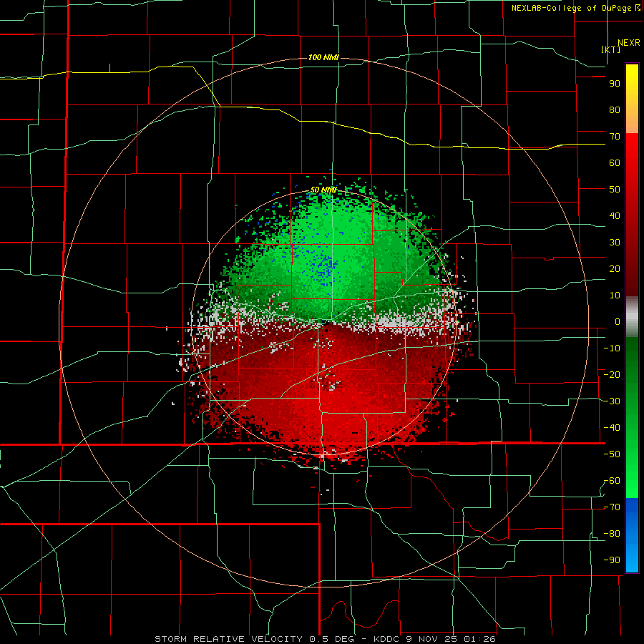Click the 60 value on velocity scale
This screenshot has height=644, width=644.
(x=615, y=162)
